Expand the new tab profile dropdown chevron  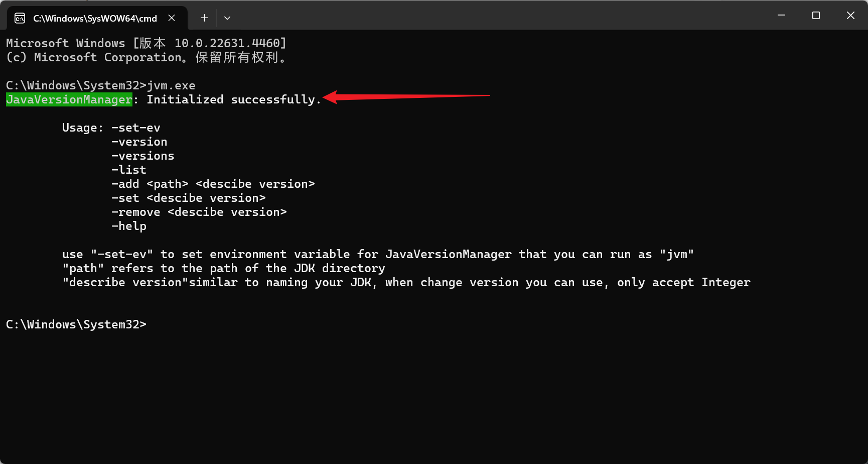[x=227, y=18]
